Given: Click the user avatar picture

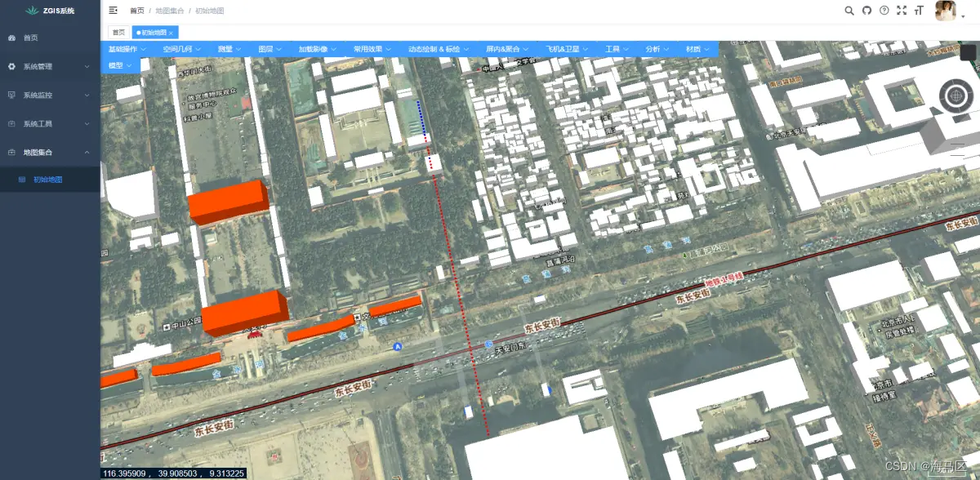Looking at the screenshot, I should click(x=946, y=11).
